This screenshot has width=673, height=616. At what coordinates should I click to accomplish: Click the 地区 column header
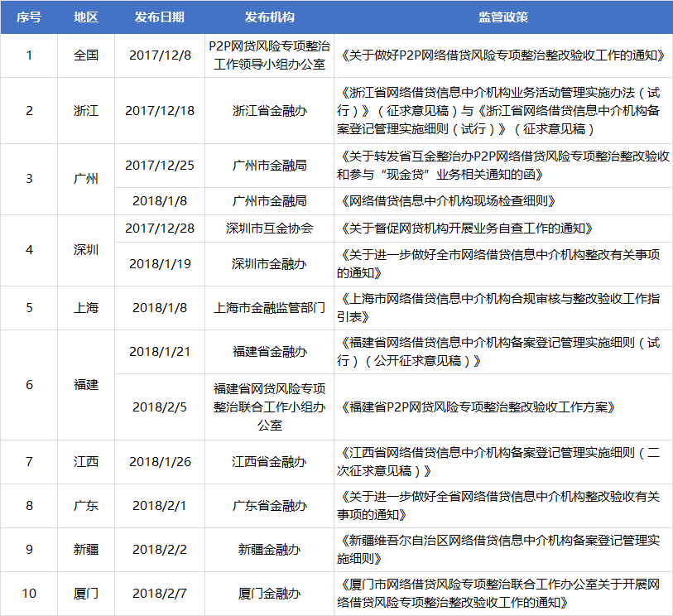tap(85, 17)
